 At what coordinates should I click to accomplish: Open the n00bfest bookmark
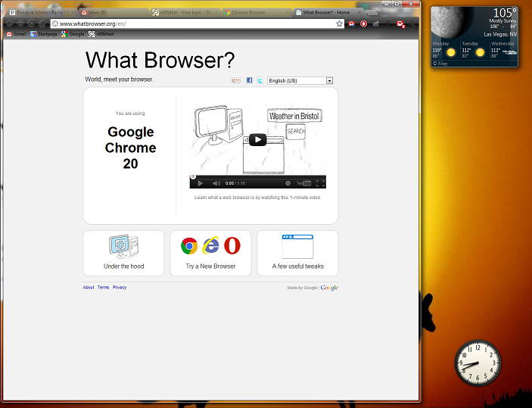[x=101, y=34]
